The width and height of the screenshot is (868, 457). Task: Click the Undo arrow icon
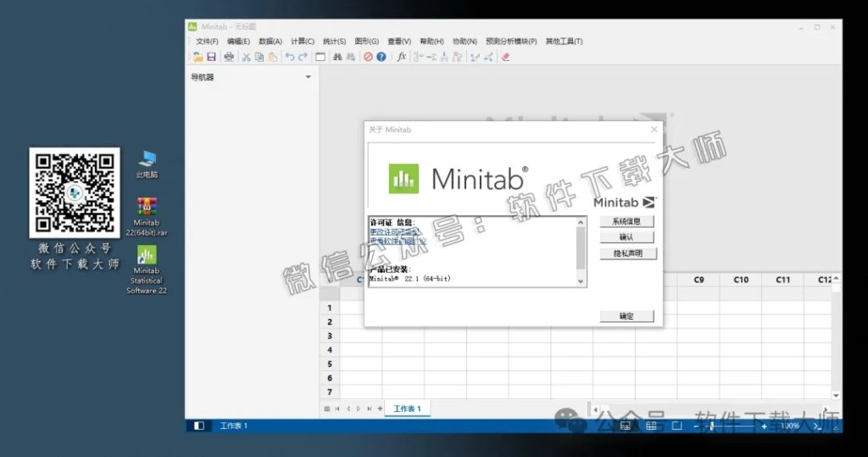tap(290, 57)
